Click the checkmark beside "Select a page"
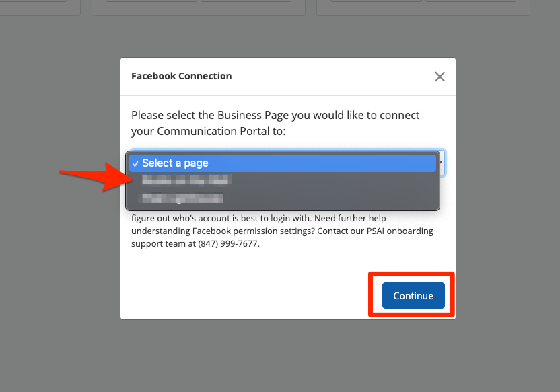Viewport: 560px width, 392px height. coord(135,163)
